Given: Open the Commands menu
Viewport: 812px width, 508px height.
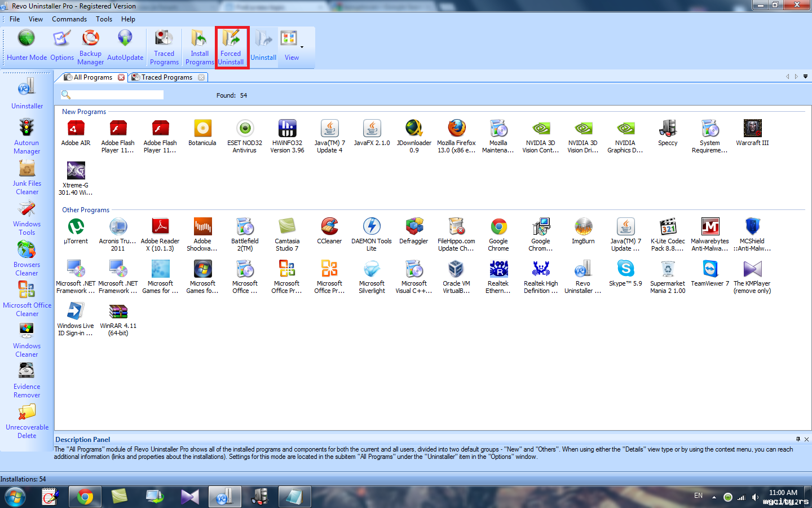Looking at the screenshot, I should coord(69,19).
